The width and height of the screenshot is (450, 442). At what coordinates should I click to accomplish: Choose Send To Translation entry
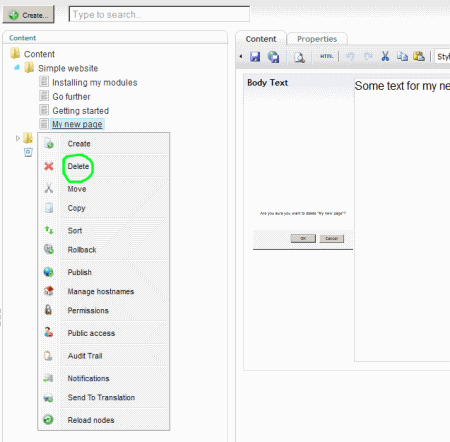tap(101, 397)
